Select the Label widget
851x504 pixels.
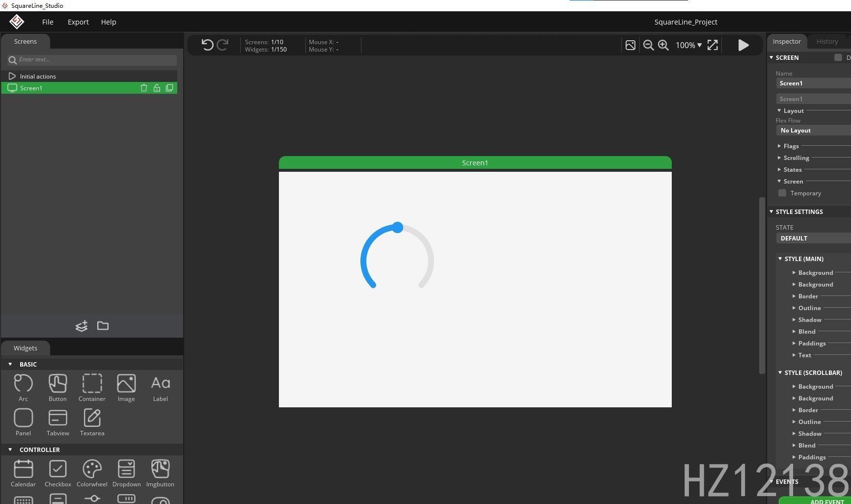click(161, 388)
